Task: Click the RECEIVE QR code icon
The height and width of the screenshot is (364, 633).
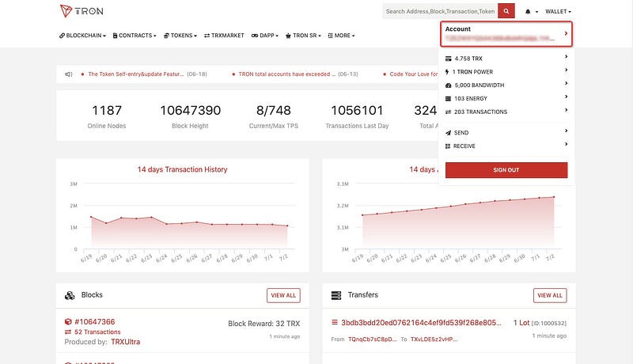Action: tap(448, 146)
